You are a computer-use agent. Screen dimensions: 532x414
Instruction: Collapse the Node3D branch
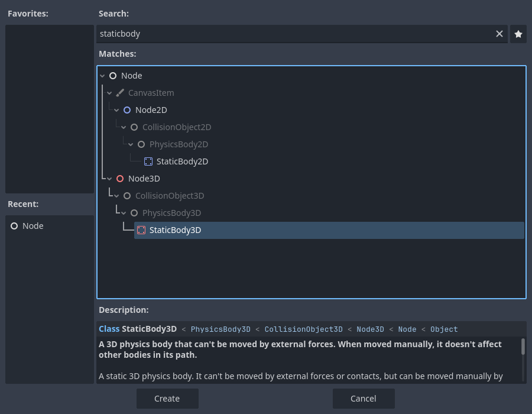tap(109, 178)
